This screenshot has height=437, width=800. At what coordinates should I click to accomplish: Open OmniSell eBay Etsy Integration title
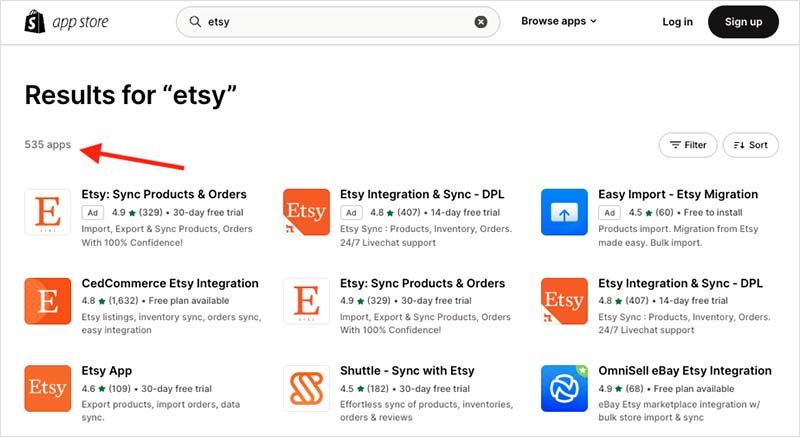(x=685, y=371)
